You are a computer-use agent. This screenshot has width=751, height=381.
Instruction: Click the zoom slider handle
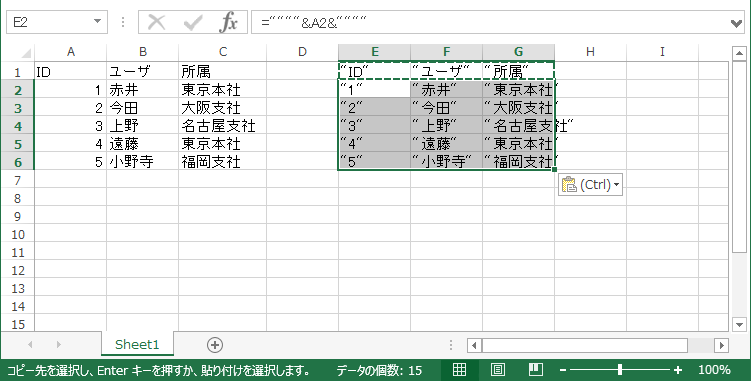[x=620, y=369]
